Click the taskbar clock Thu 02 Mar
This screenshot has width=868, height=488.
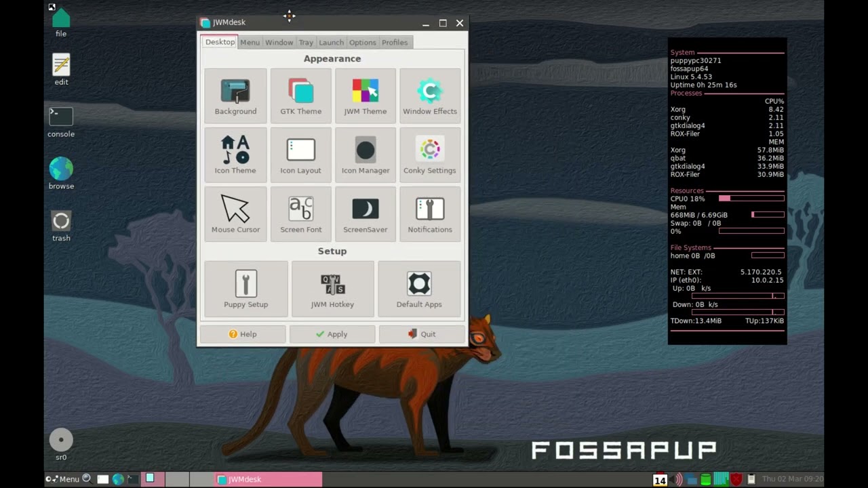792,479
